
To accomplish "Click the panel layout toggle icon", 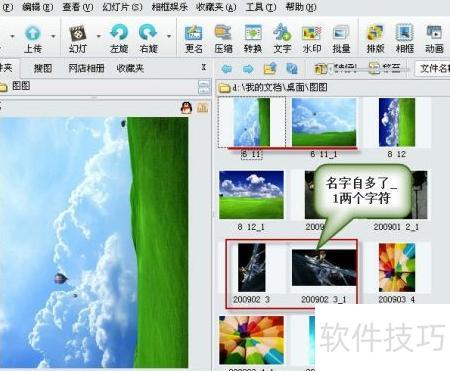I will (204, 87).
